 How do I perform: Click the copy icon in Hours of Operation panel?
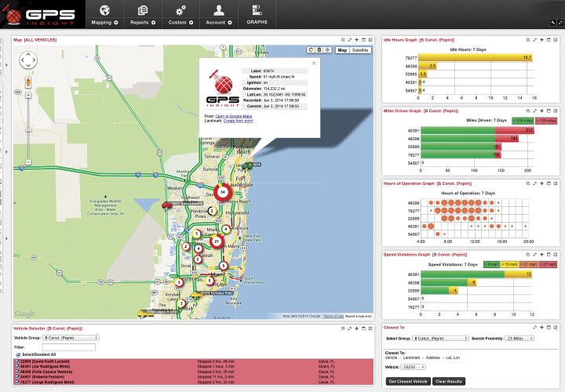[528, 183]
